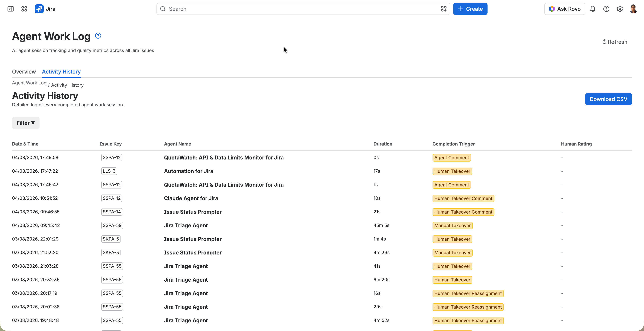The height and width of the screenshot is (331, 644).
Task: Open issue SSPA-59
Action: 112,225
